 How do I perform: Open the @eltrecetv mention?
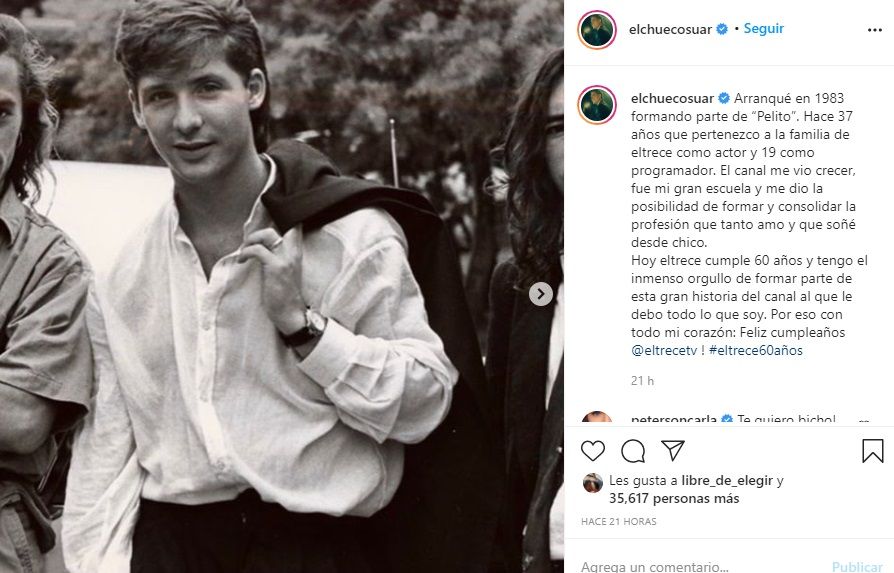[x=666, y=351]
